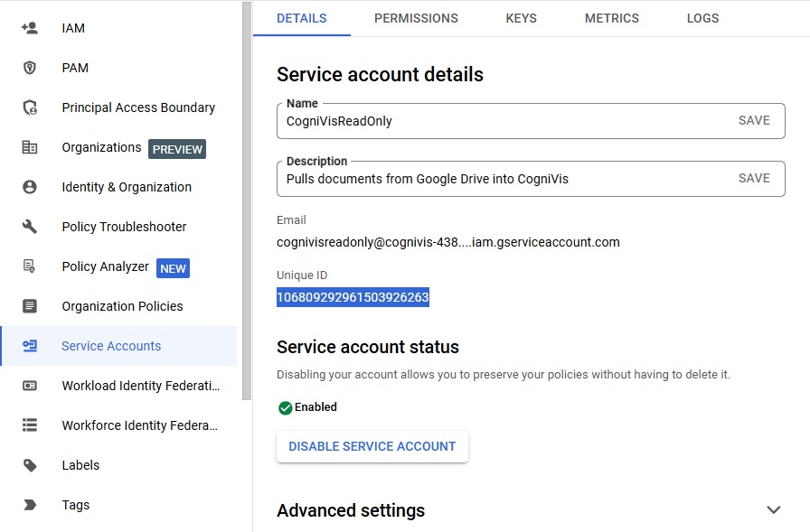Click the Policy Analyzer document icon
810x532 pixels.
click(30, 266)
